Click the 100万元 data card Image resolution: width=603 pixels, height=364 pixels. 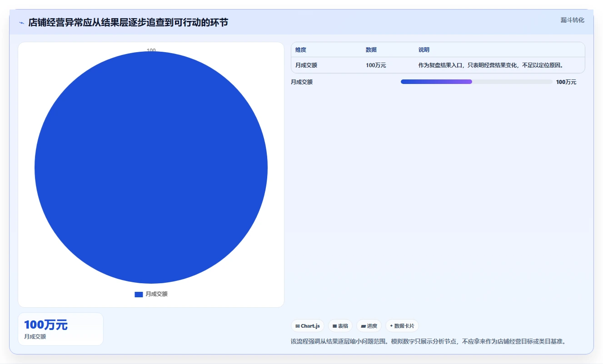click(60, 329)
